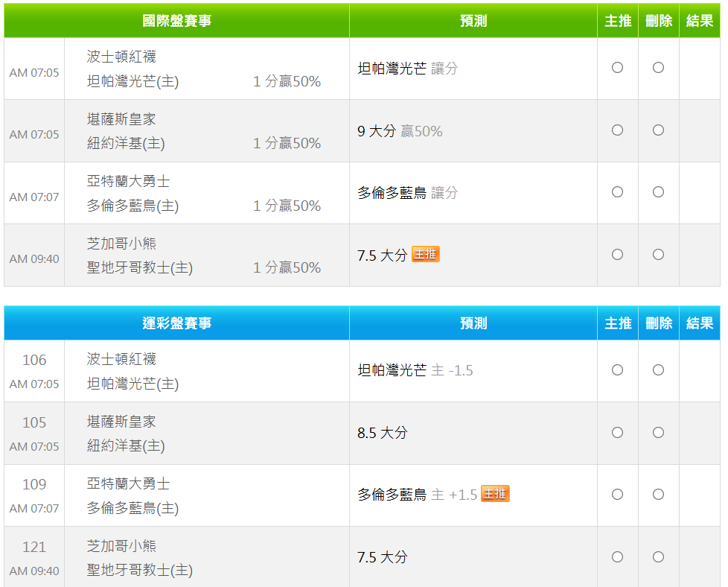Click 運彩盤賽事 table header
Viewport: 728px width, 587px height.
tap(177, 323)
